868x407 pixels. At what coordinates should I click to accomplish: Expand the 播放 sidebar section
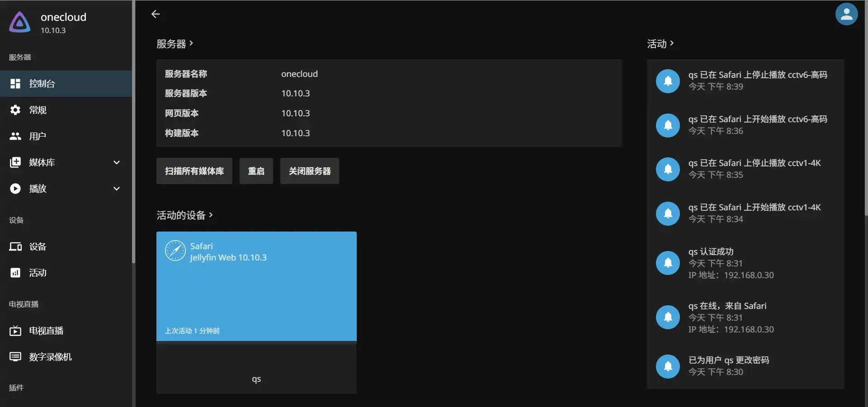(116, 189)
